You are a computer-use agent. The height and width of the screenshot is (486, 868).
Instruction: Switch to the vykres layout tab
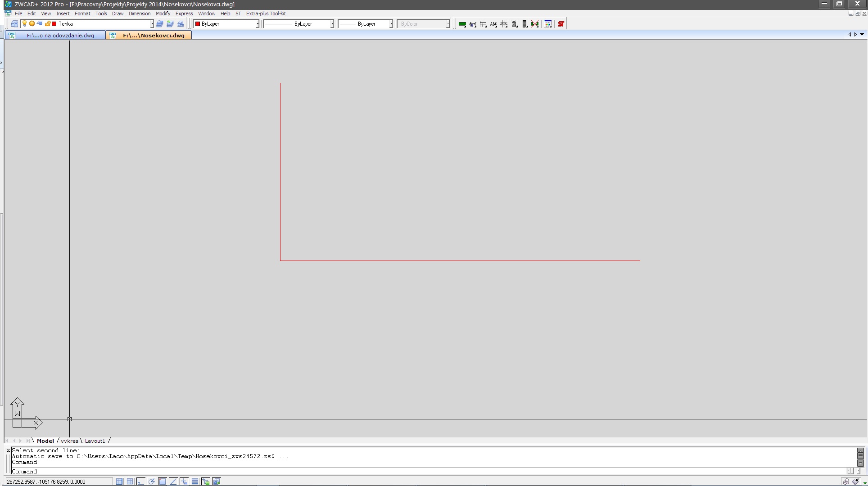(x=69, y=441)
